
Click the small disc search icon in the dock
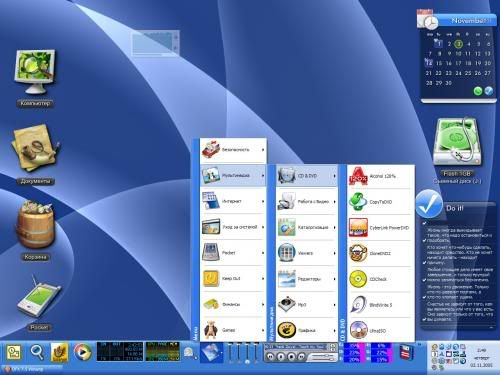[x=189, y=353]
